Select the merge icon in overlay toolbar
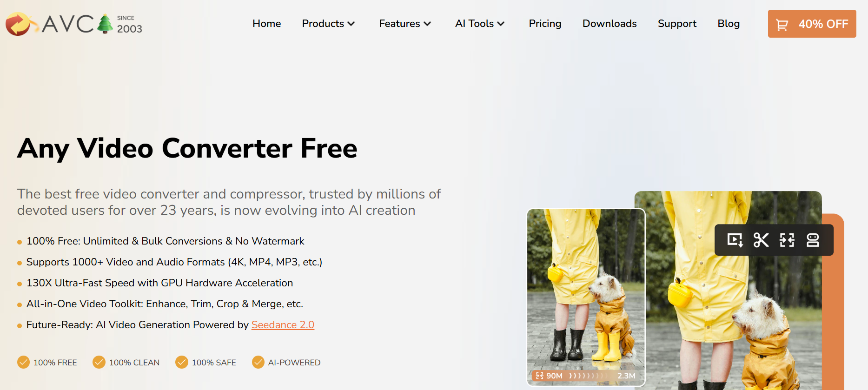This screenshot has height=390, width=868. pos(813,240)
